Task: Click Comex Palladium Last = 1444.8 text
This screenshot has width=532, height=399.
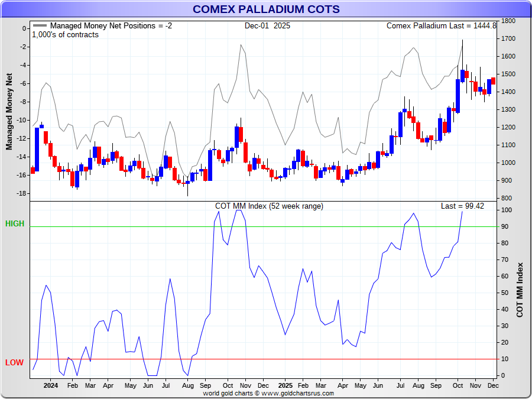Action: 442,25
